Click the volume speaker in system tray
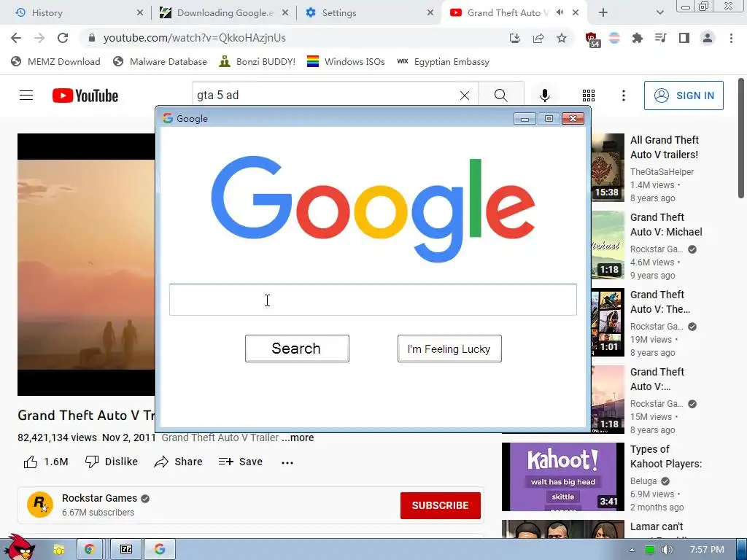747x560 pixels. click(667, 550)
